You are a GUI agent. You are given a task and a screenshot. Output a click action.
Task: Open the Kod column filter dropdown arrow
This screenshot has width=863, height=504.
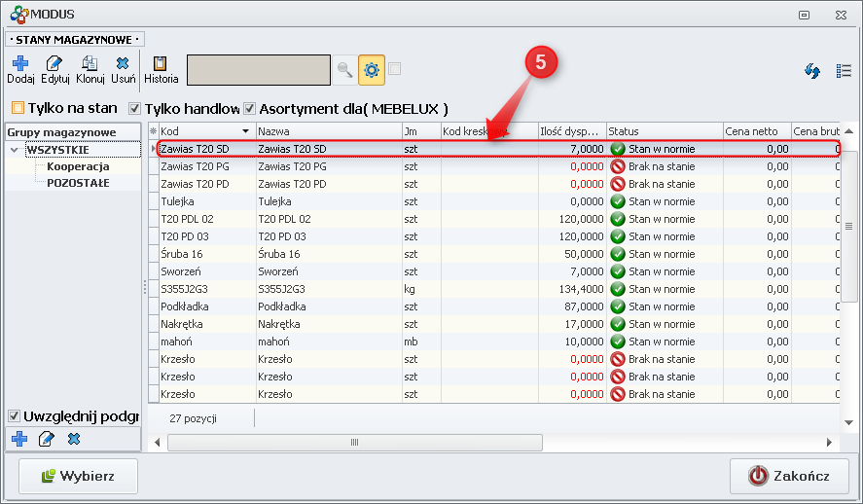point(245,131)
